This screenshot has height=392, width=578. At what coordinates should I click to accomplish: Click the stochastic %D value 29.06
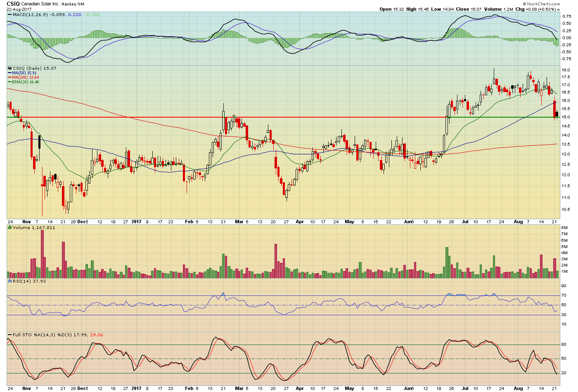97,335
